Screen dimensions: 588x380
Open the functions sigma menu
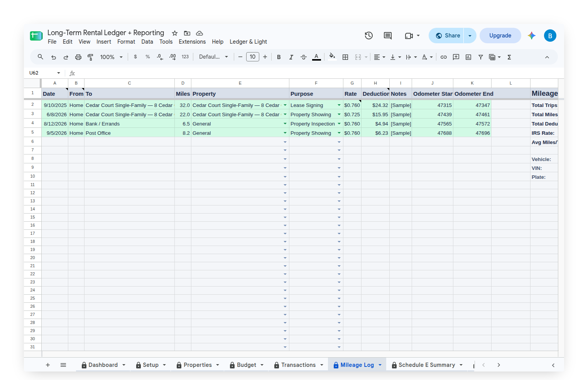509,57
